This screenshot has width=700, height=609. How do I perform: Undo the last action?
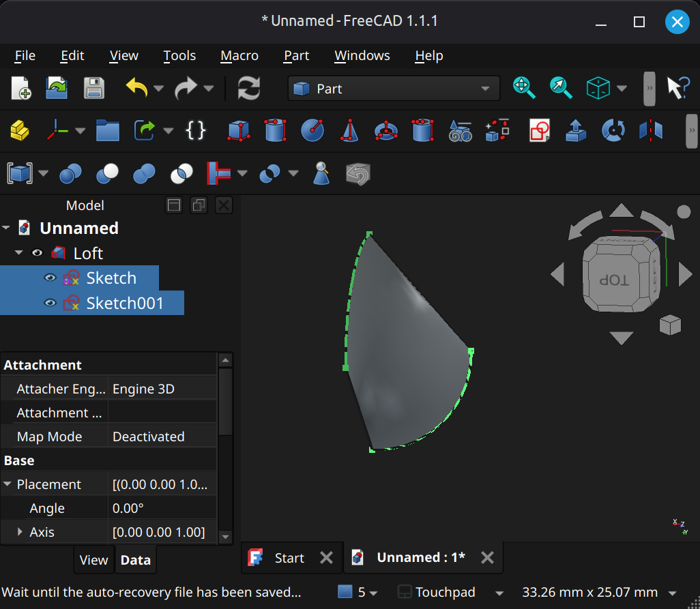(x=136, y=88)
